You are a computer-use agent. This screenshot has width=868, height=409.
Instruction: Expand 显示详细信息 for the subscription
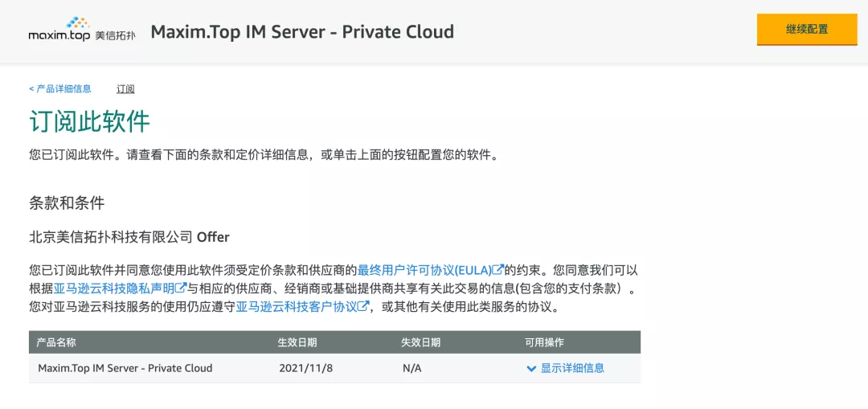pos(572,368)
